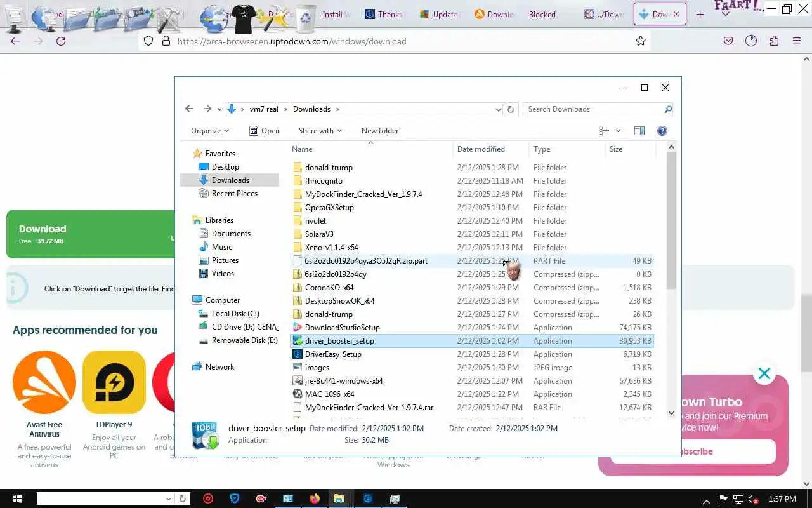This screenshot has height=508, width=812.
Task: Click the MAC_1096_x64 file icon
Action: (298, 394)
